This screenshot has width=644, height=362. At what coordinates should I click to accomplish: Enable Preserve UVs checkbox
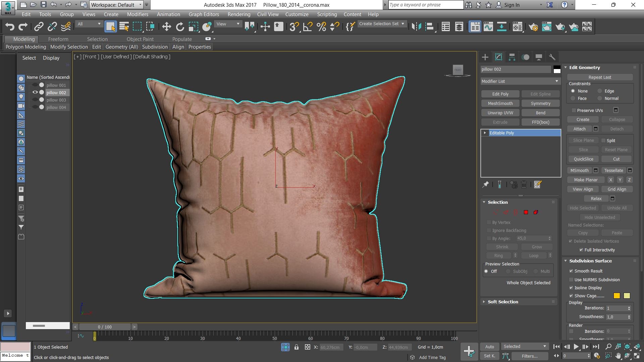click(574, 110)
